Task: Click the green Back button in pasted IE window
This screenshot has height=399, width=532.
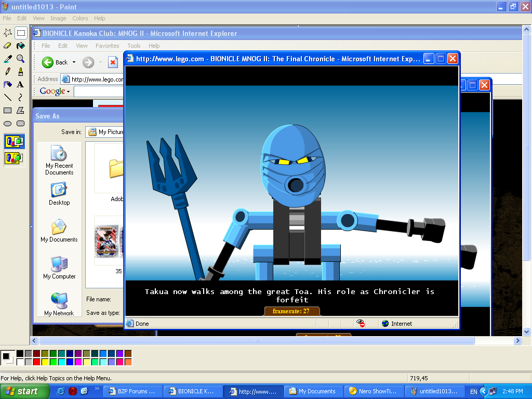Action: 55,62
